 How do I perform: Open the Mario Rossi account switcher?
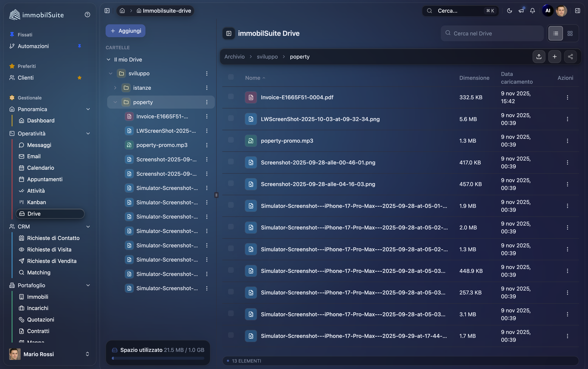[87, 354]
